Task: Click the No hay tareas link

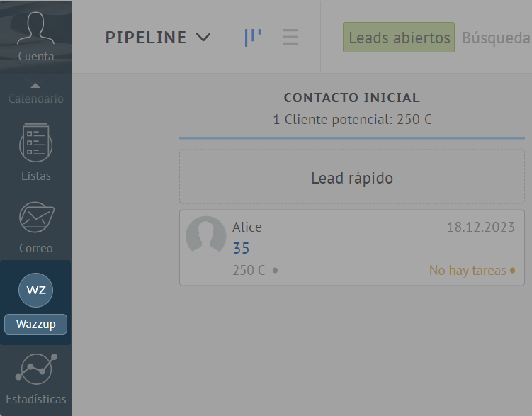Action: [468, 271]
